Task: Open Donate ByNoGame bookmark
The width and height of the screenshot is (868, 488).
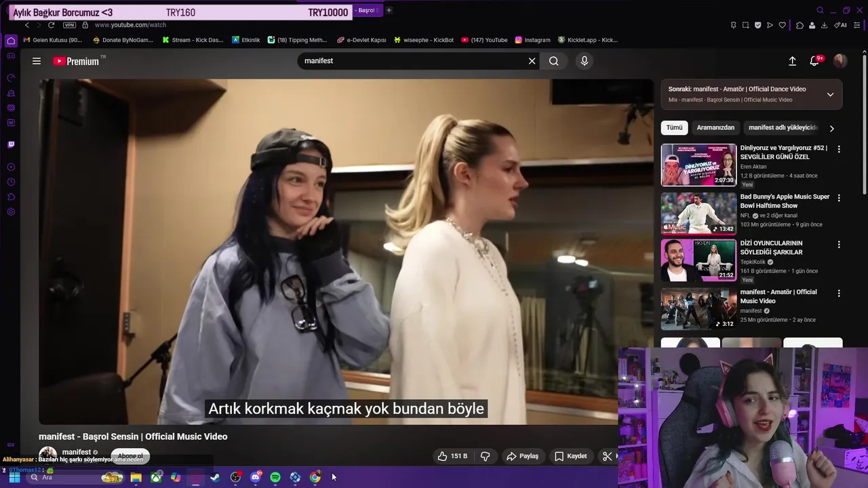Action: click(123, 40)
